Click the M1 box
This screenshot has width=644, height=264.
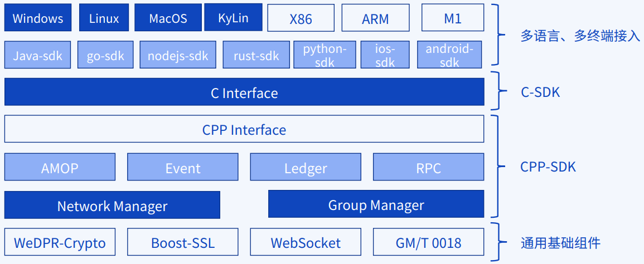pyautogui.click(x=453, y=18)
